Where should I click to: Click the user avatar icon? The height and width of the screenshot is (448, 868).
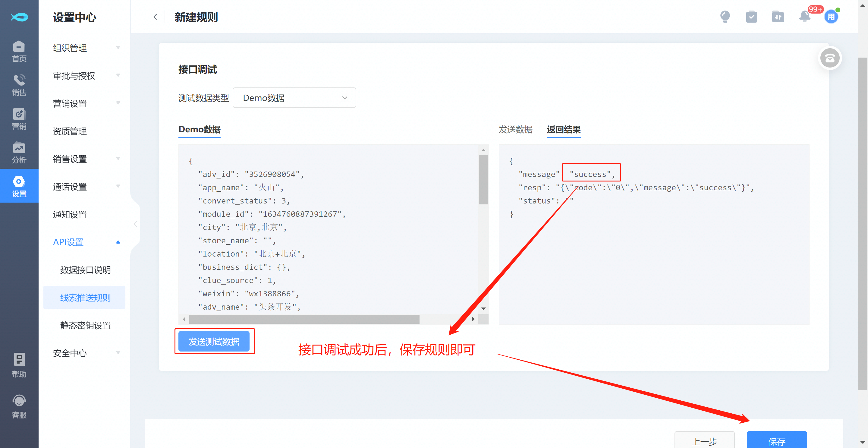(831, 17)
